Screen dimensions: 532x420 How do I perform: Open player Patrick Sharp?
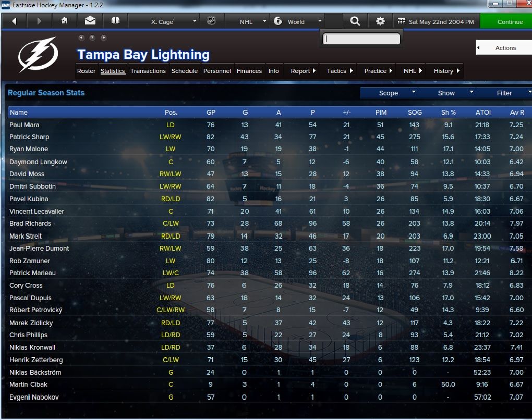[29, 137]
